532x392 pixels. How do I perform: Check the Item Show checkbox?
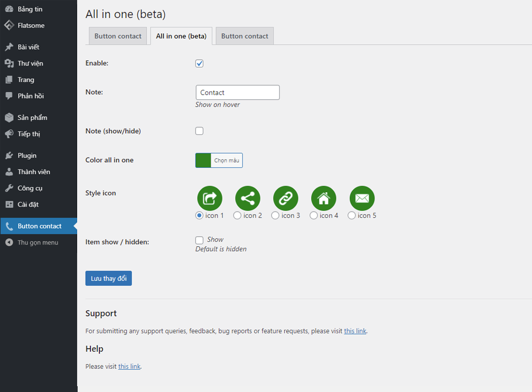click(x=199, y=240)
